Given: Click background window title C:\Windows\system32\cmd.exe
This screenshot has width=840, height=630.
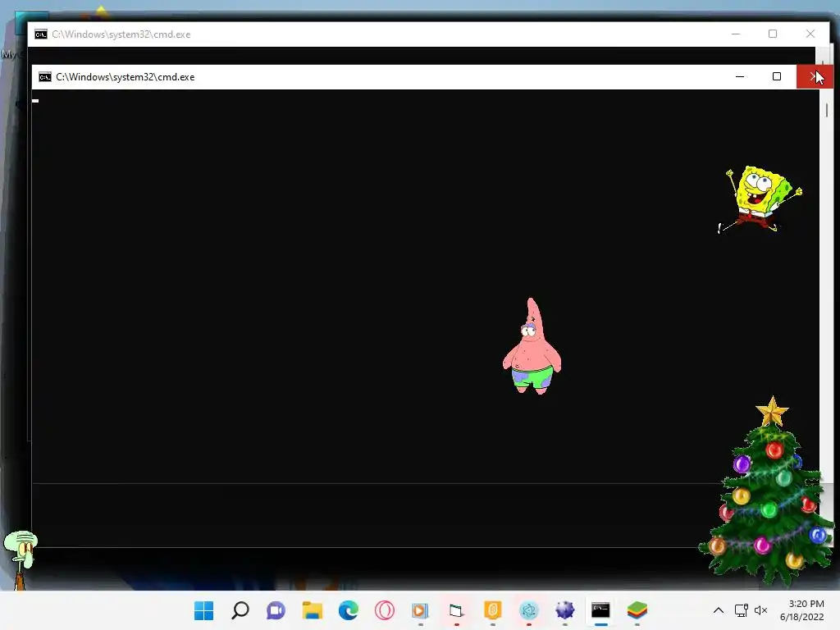Looking at the screenshot, I should click(121, 34).
